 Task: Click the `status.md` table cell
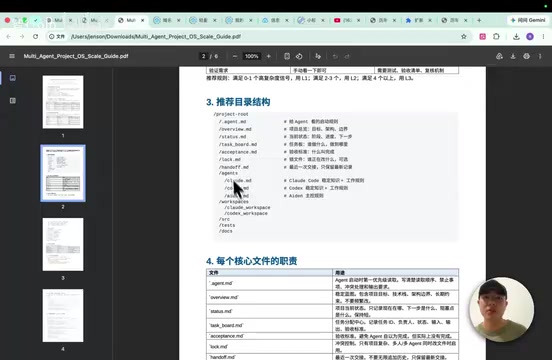coord(269,311)
